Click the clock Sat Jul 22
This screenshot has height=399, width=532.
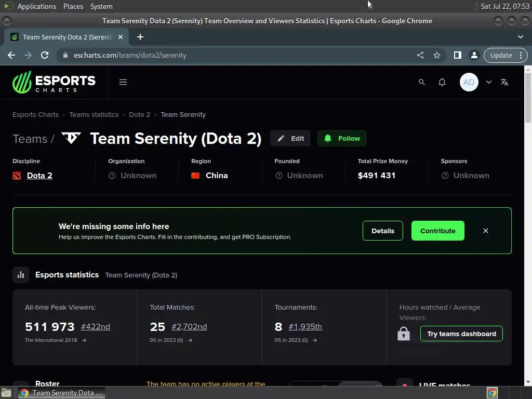(505, 6)
